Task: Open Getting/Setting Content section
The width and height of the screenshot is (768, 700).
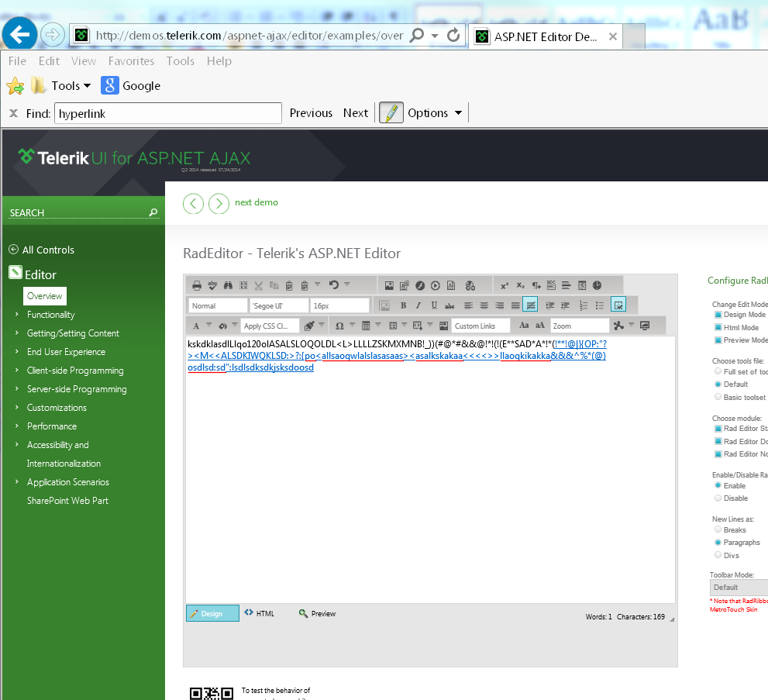Action: tap(73, 333)
